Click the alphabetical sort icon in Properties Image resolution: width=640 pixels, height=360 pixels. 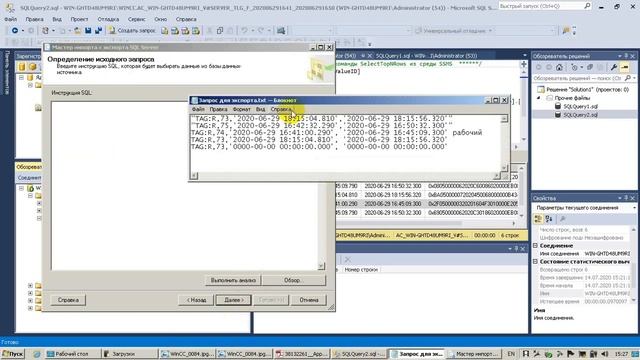549,219
